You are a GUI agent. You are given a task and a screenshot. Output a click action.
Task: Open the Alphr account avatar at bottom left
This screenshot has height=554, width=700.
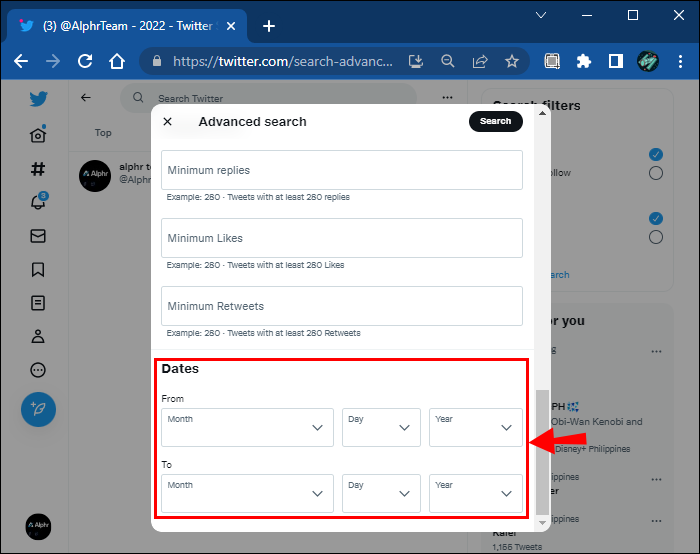tap(38, 526)
